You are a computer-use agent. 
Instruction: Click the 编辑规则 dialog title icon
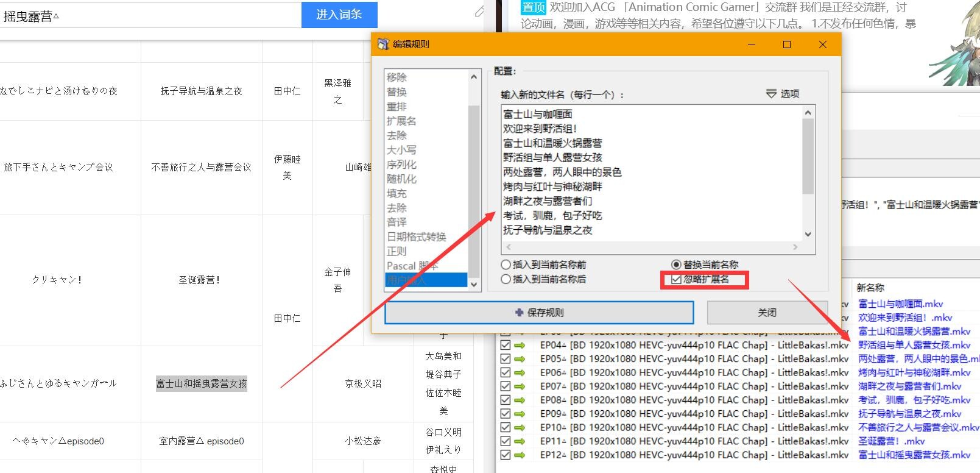click(x=383, y=44)
